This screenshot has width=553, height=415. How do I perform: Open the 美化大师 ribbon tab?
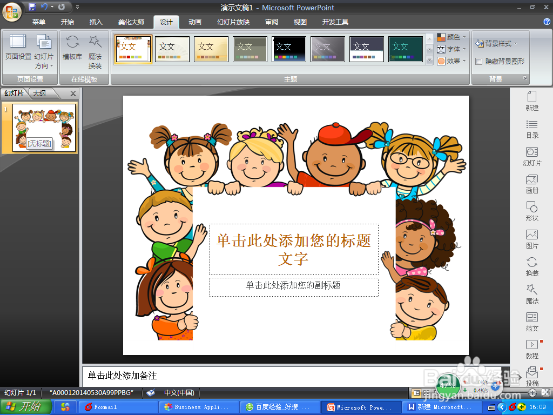coord(131,22)
